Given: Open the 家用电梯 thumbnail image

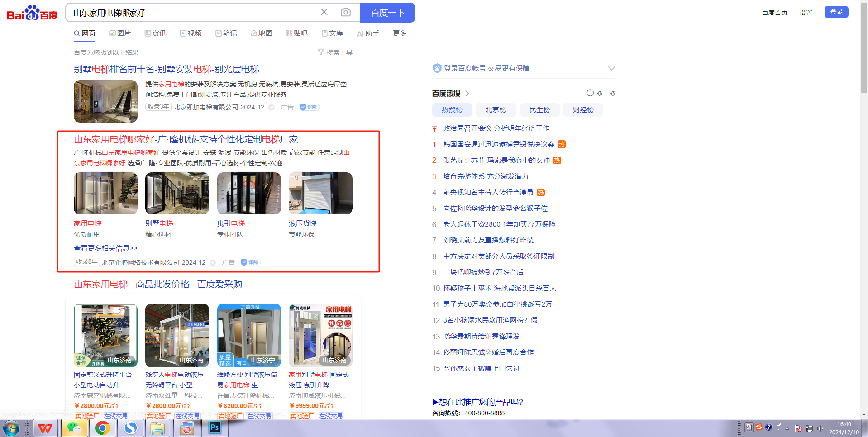Looking at the screenshot, I should 105,193.
